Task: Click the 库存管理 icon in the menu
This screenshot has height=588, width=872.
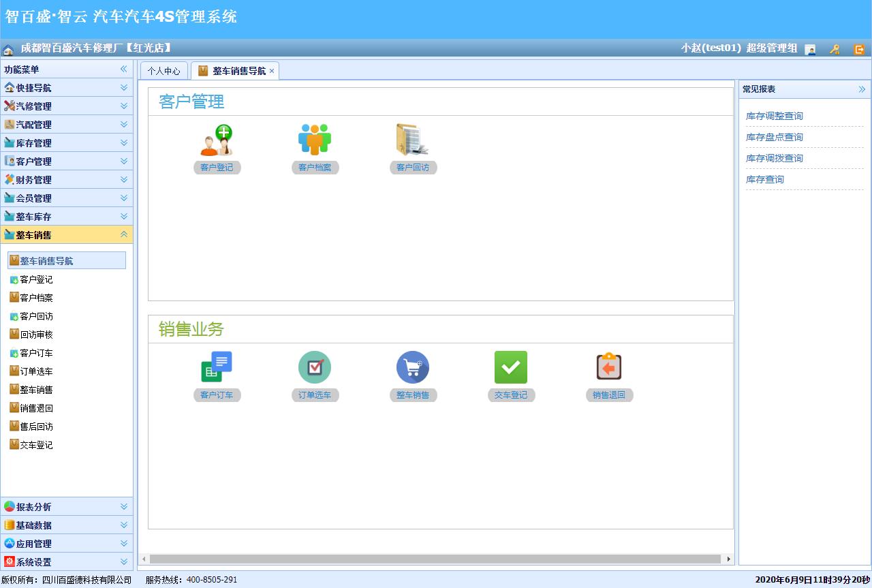Action: coord(10,142)
